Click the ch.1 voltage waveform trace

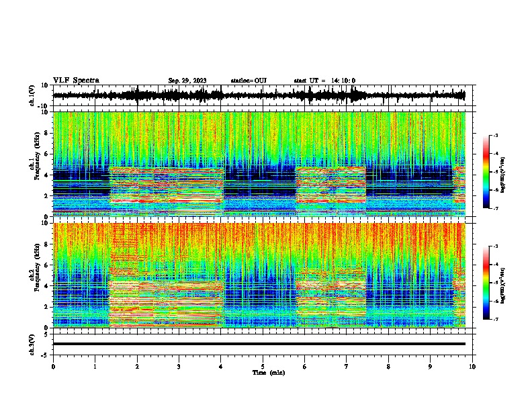259,95
